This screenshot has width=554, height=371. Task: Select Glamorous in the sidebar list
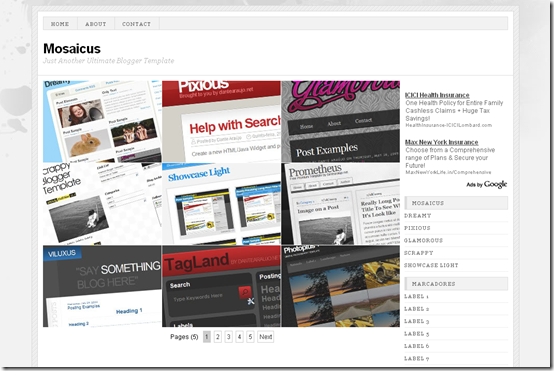[423, 240]
